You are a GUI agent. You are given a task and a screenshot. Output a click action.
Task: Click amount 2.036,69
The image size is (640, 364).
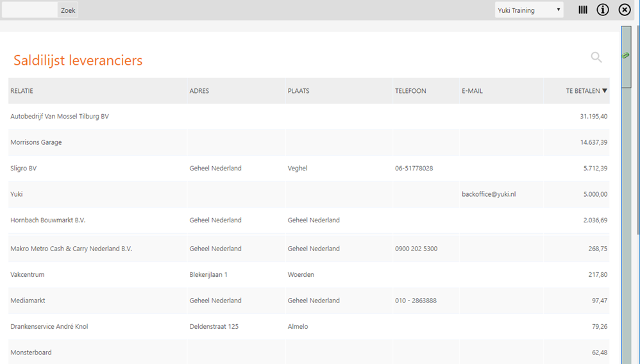[x=595, y=220]
